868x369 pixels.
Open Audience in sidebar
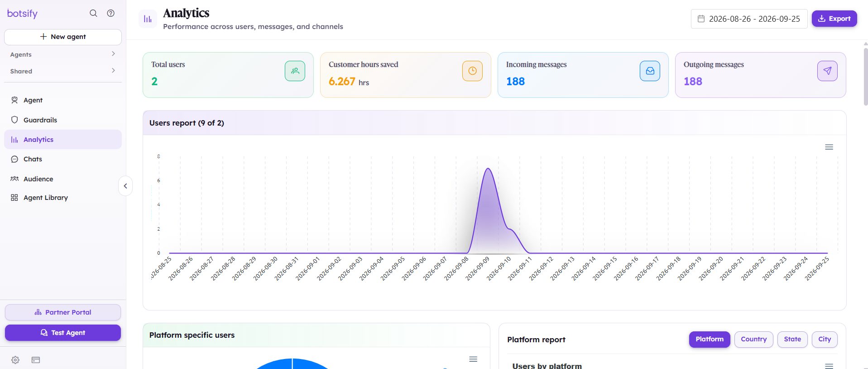coord(63,179)
